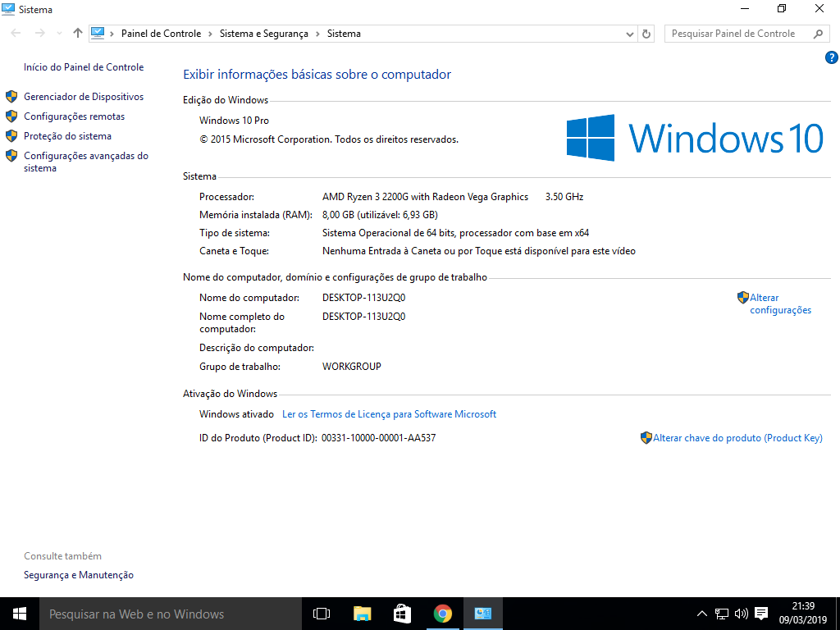Open Início do Painel de Controle
The image size is (840, 630).
[x=84, y=67]
